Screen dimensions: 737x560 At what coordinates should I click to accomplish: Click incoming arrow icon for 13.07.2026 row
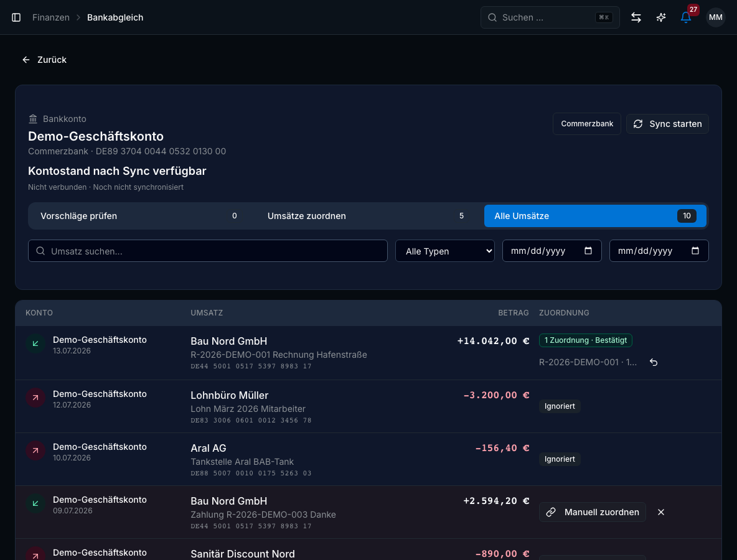click(x=35, y=343)
